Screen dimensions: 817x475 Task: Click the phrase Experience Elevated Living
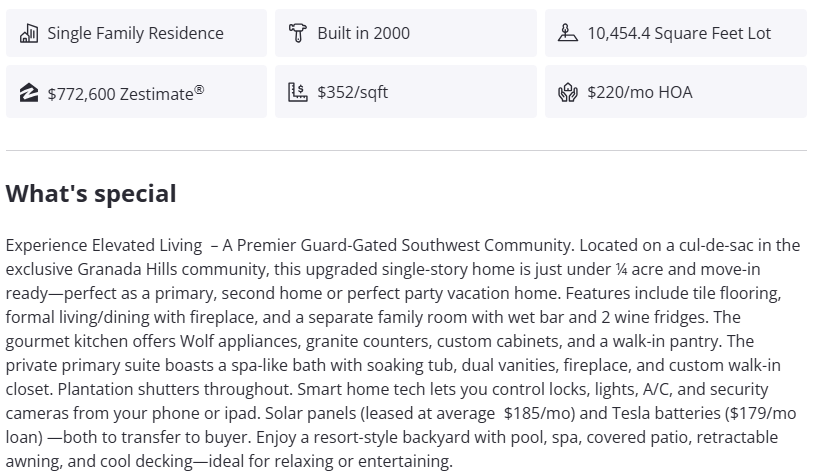pos(104,245)
